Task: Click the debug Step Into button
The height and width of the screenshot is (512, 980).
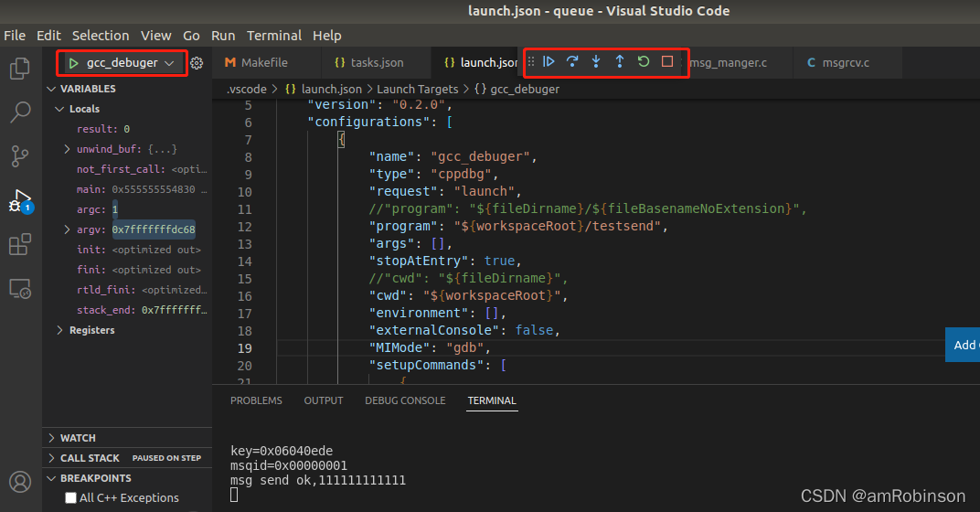Action: click(596, 61)
